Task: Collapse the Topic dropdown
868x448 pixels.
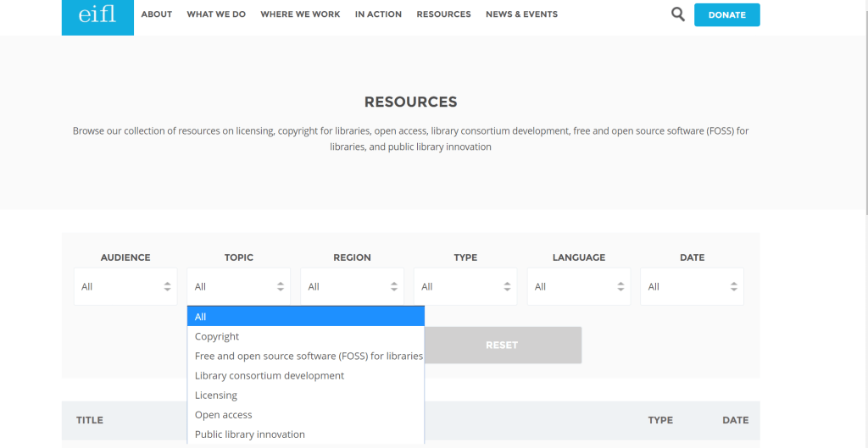Action: tap(238, 286)
